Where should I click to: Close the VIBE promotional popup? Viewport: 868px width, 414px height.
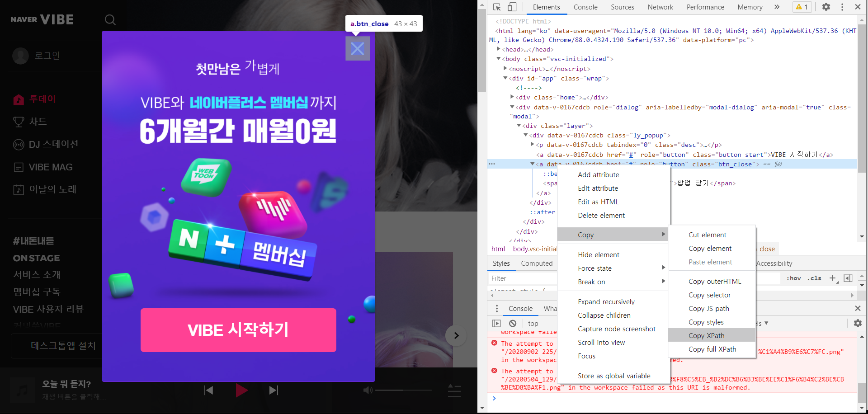[358, 48]
